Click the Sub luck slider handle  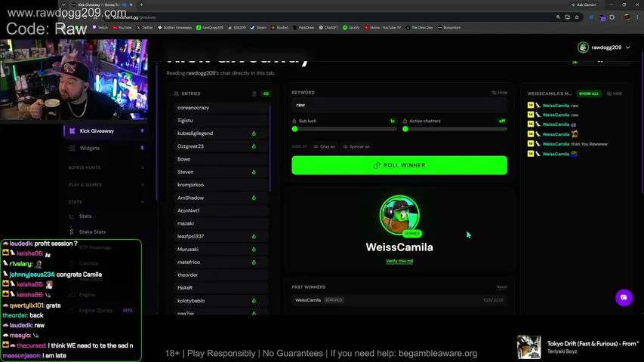click(294, 129)
